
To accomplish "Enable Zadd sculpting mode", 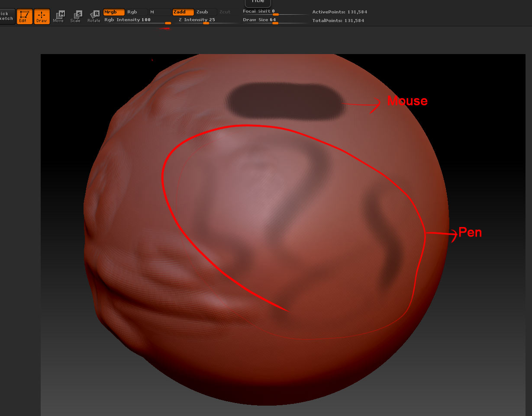I will pos(183,12).
